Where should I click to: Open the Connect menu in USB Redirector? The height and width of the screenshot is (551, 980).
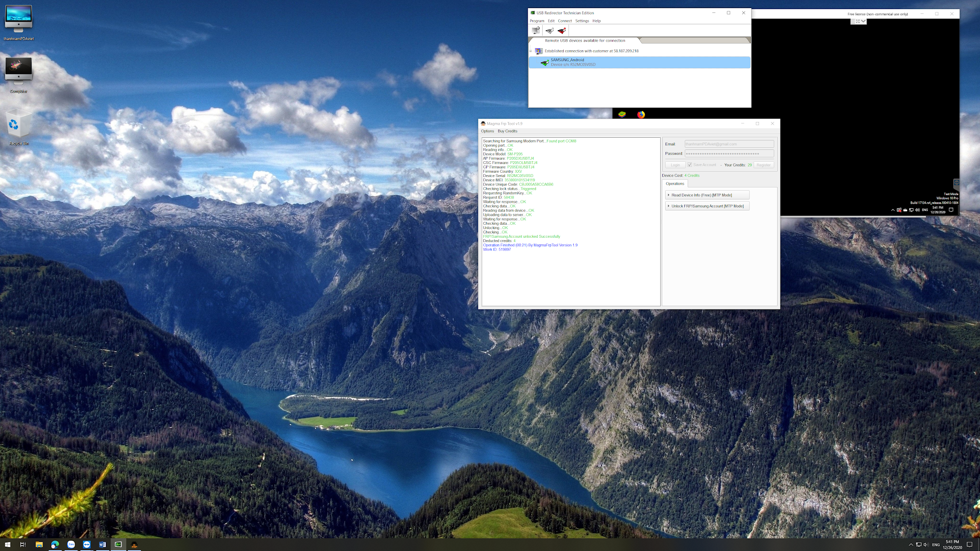[x=565, y=21]
